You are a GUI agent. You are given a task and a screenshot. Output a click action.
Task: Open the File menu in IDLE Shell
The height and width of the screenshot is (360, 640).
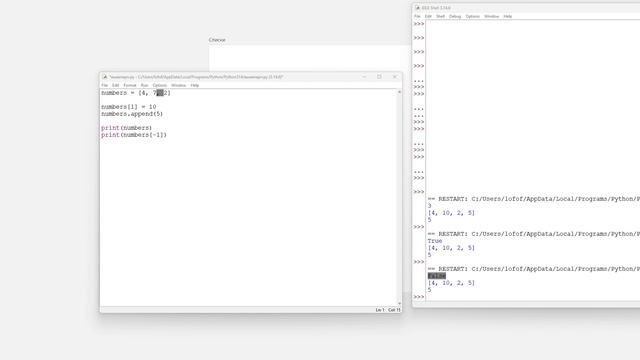click(x=417, y=16)
